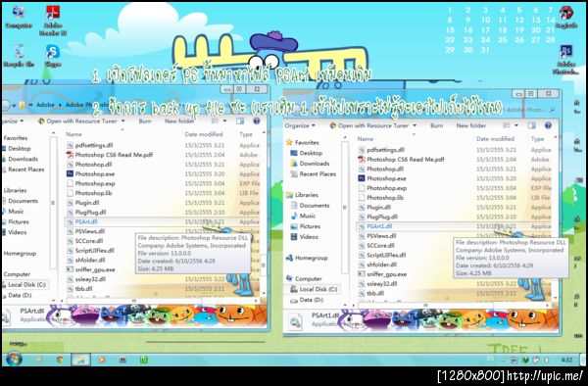The image size is (588, 386).
Task: Sort by Date modified in right window
Action: pos(495,139)
